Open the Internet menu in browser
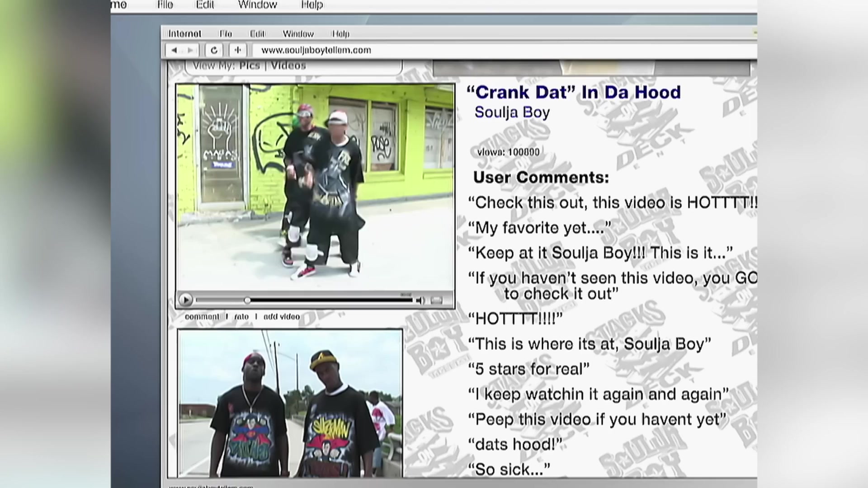Screen dimensions: 868x488 [x=184, y=34]
